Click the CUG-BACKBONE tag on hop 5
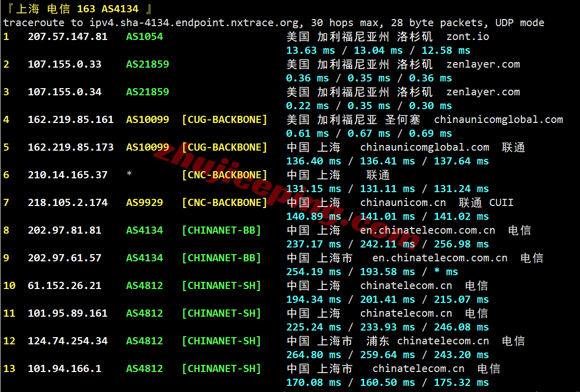580x392 pixels. 225,148
